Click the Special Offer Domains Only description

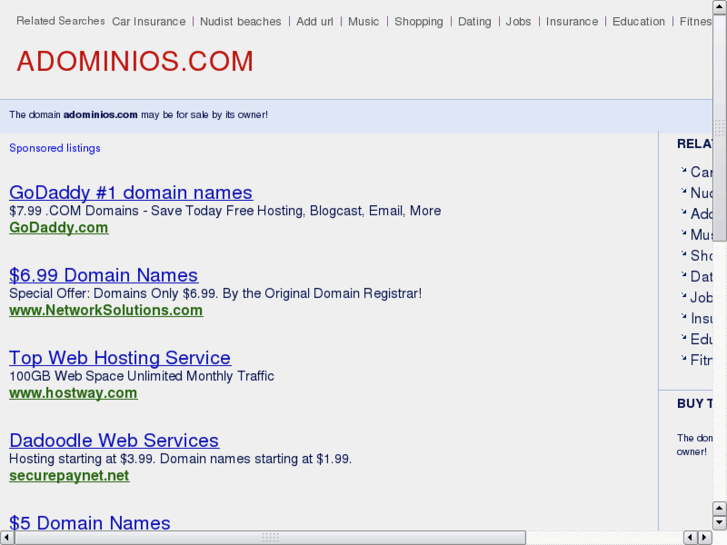215,293
